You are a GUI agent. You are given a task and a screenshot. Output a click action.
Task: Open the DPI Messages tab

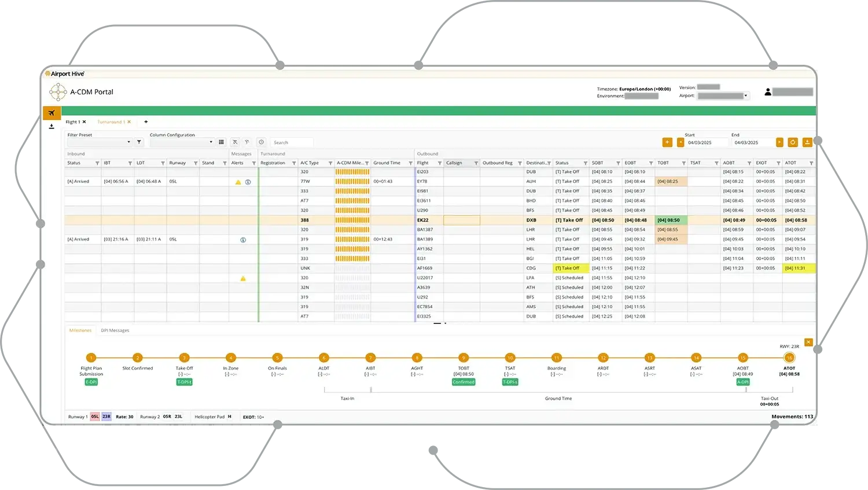click(115, 330)
